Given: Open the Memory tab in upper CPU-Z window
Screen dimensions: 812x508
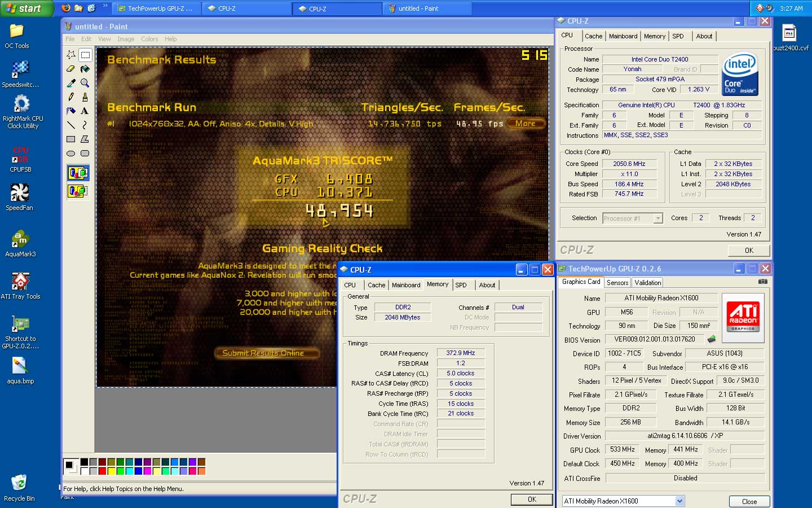Looking at the screenshot, I should tap(655, 36).
